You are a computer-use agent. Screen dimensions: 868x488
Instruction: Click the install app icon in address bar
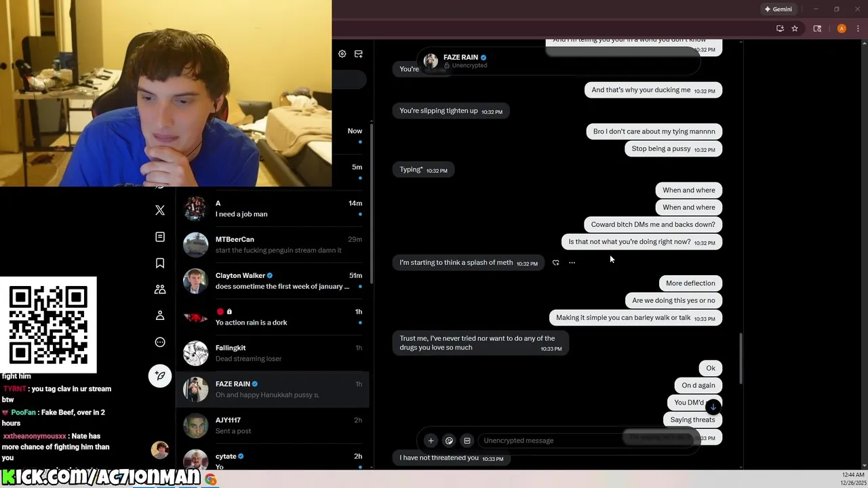780,28
